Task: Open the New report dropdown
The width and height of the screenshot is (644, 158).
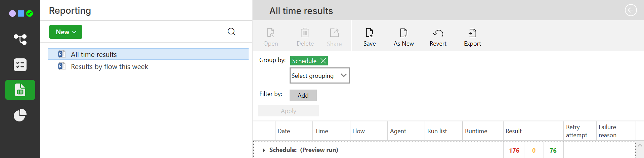Action: [x=66, y=32]
